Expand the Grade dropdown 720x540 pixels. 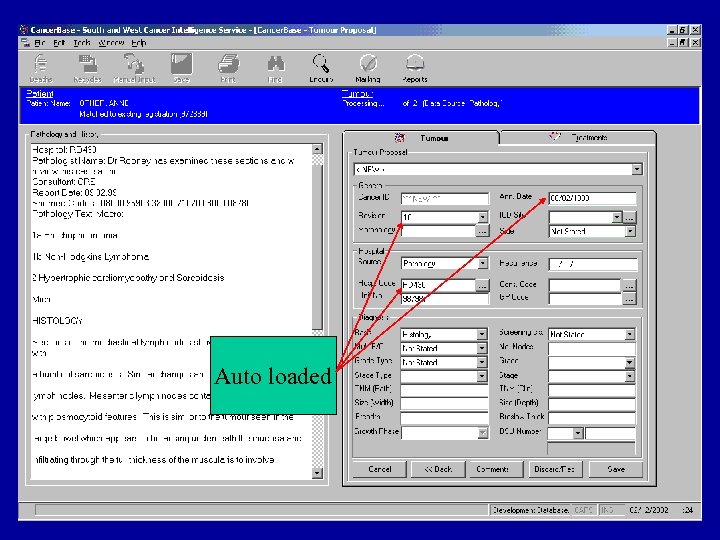pos(630,362)
